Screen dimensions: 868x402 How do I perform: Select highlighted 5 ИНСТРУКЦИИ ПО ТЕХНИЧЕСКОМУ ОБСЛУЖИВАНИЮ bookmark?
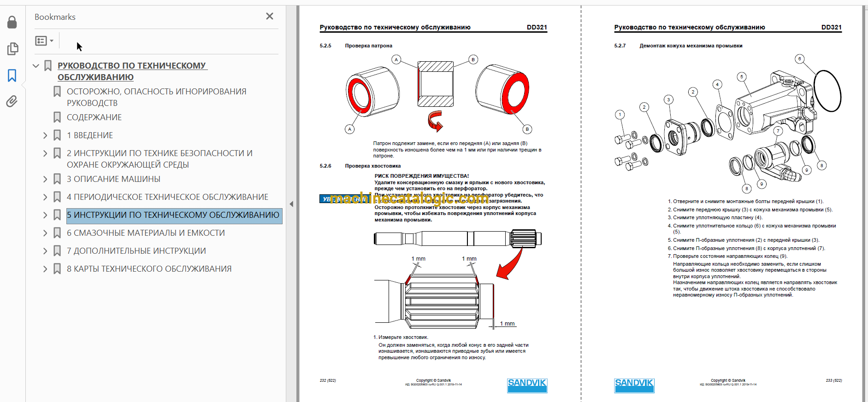tap(173, 215)
